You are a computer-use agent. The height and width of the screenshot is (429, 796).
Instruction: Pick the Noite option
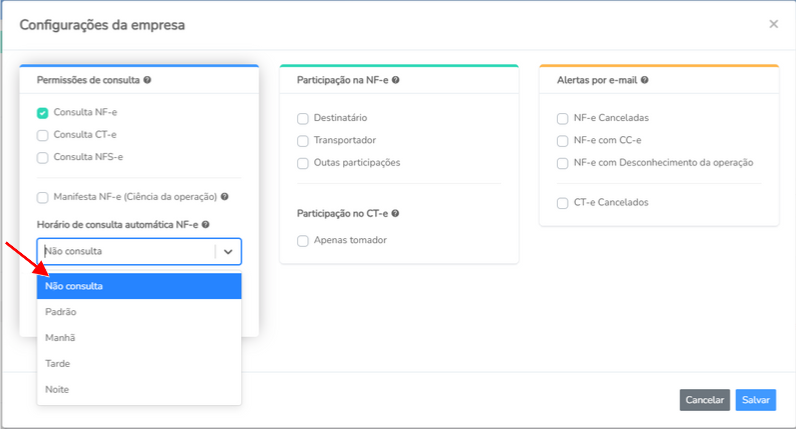pos(139,389)
